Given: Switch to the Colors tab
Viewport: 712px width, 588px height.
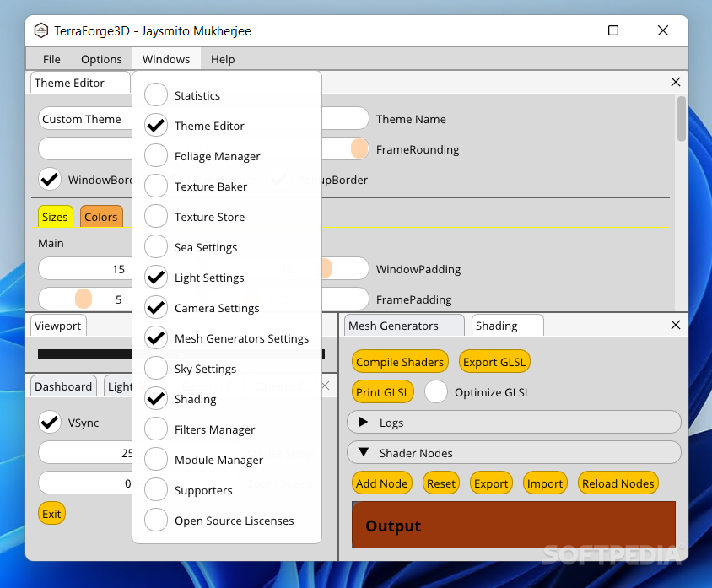Looking at the screenshot, I should click(101, 217).
